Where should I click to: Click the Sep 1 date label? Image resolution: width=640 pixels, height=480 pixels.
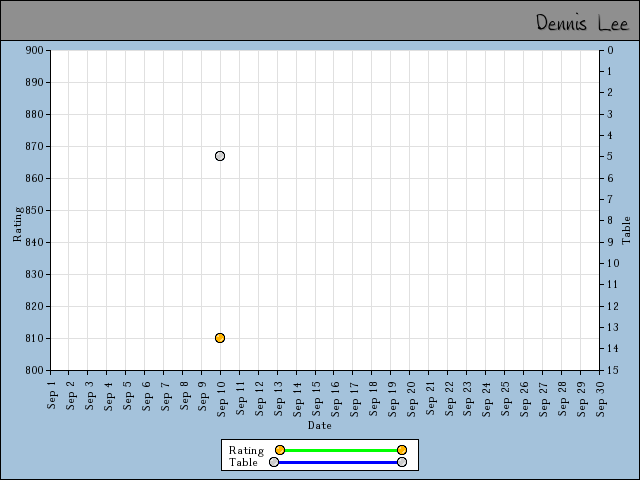pos(51,395)
